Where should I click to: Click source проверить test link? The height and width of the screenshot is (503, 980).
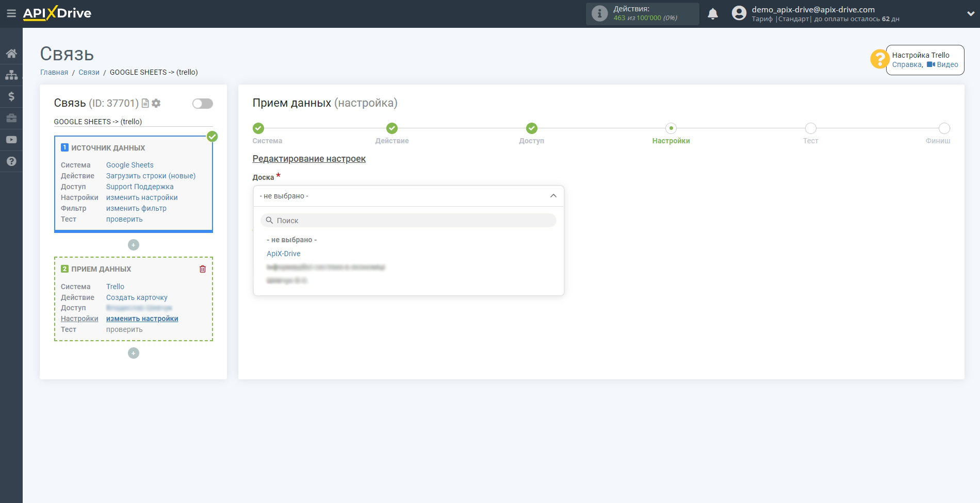click(124, 219)
